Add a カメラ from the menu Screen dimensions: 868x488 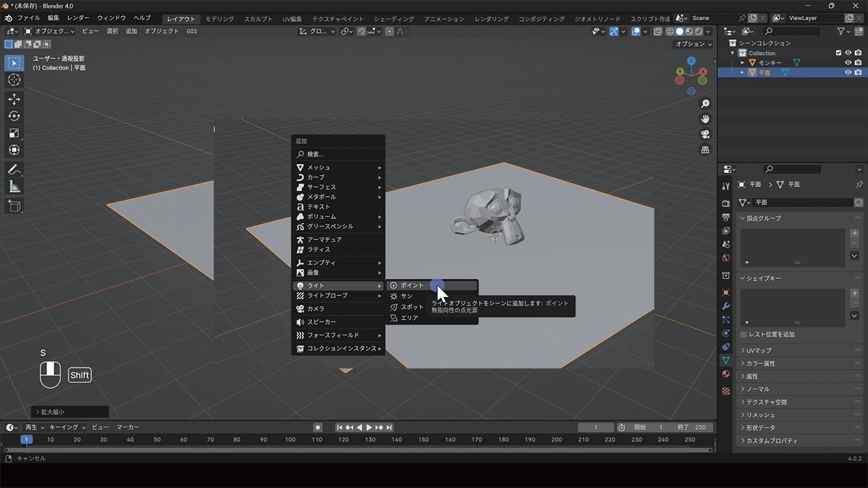(339, 309)
